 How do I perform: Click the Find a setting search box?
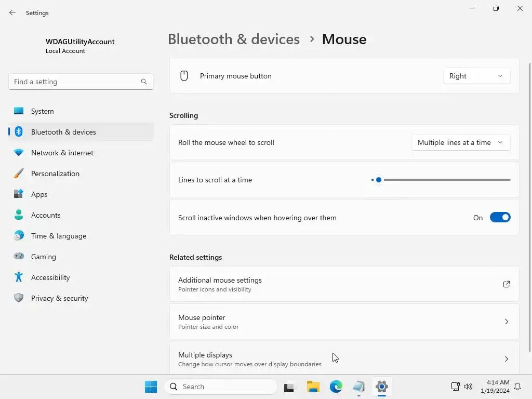[x=81, y=82]
